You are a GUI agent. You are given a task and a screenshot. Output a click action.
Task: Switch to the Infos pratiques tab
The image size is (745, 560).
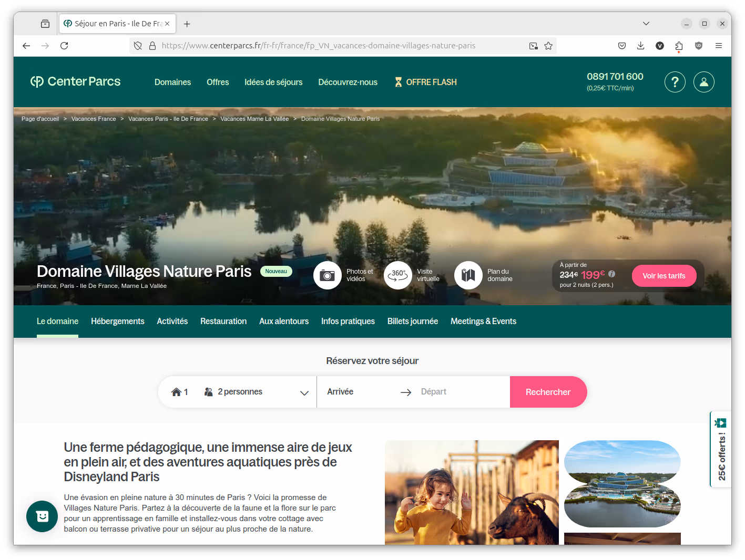click(348, 321)
